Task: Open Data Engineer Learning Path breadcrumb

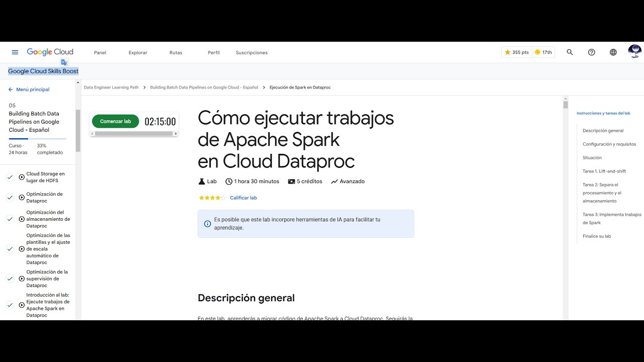Action: 111,87
